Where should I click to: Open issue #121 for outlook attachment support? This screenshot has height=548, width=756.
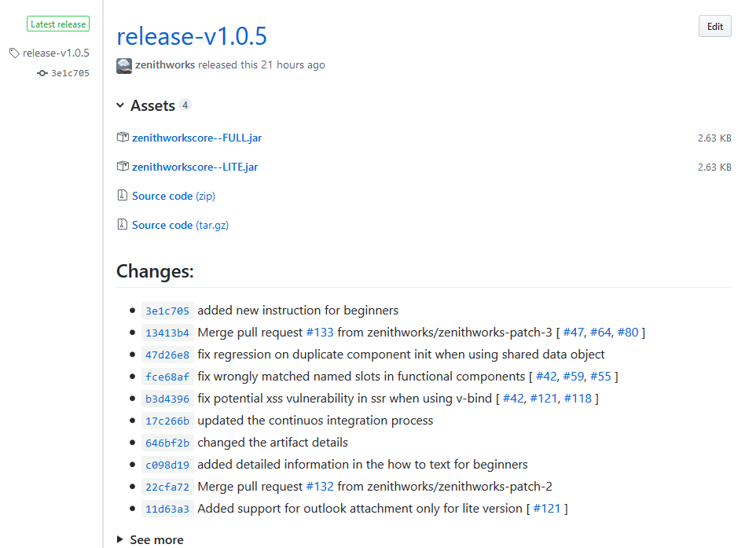549,508
